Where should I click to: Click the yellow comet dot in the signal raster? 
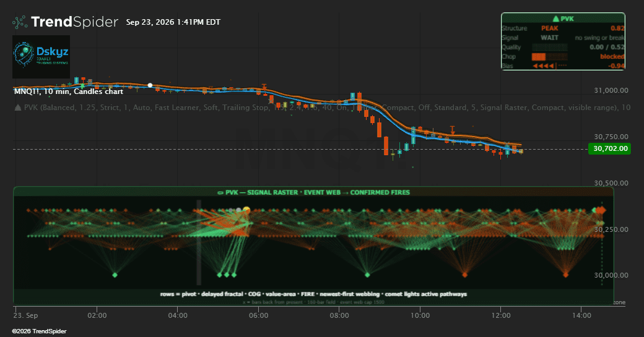(246, 210)
